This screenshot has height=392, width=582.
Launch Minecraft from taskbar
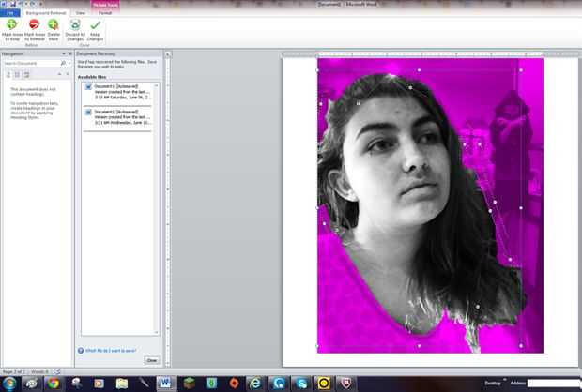tap(189, 384)
